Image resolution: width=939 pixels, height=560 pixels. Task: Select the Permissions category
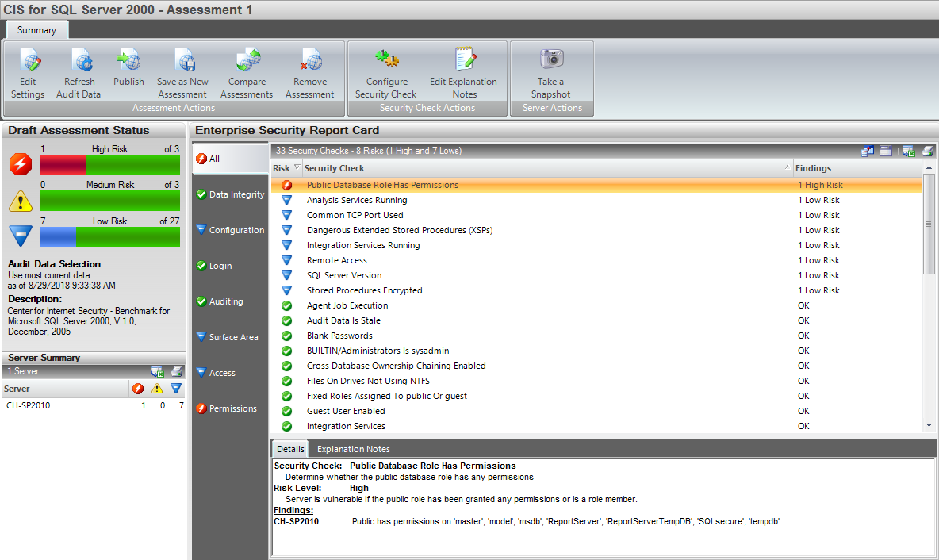231,408
